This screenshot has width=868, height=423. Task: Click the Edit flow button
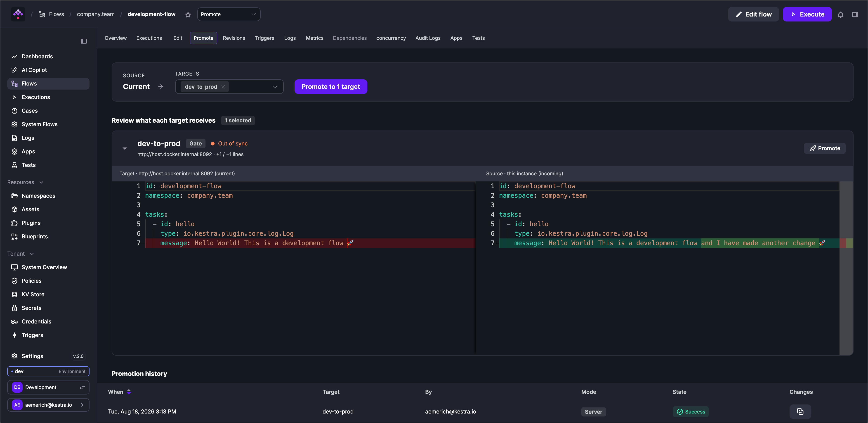[753, 14]
